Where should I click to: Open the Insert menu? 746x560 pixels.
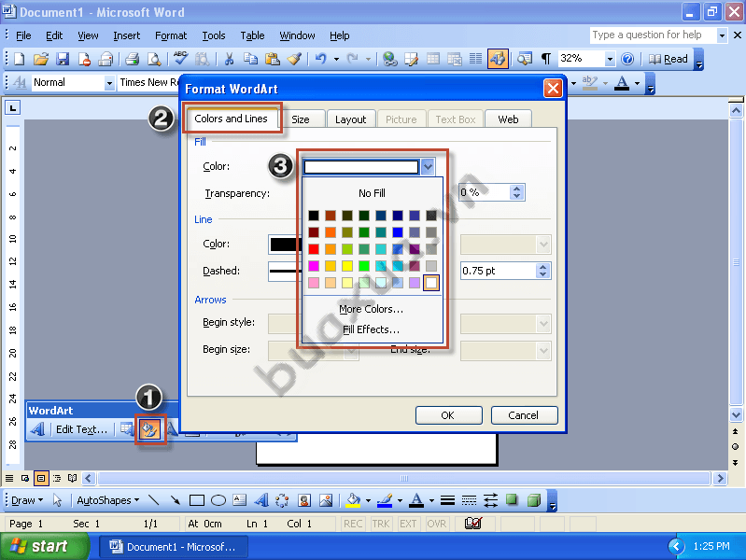[127, 35]
